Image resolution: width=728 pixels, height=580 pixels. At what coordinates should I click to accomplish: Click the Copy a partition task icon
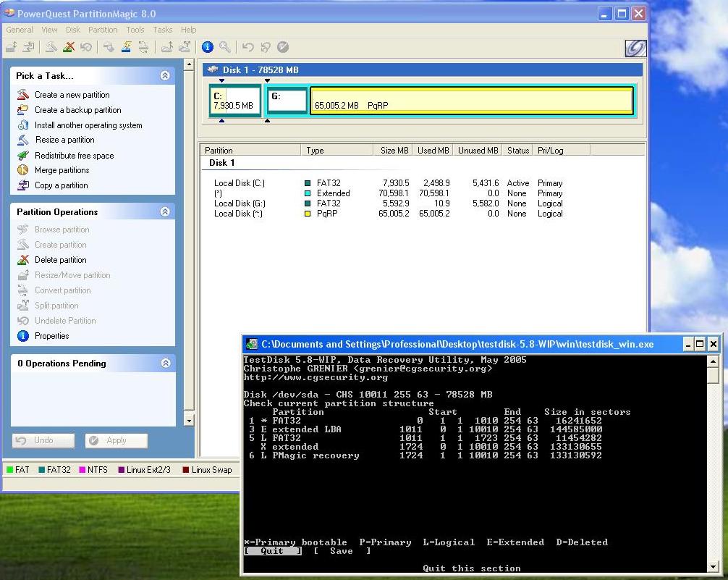click(x=22, y=185)
